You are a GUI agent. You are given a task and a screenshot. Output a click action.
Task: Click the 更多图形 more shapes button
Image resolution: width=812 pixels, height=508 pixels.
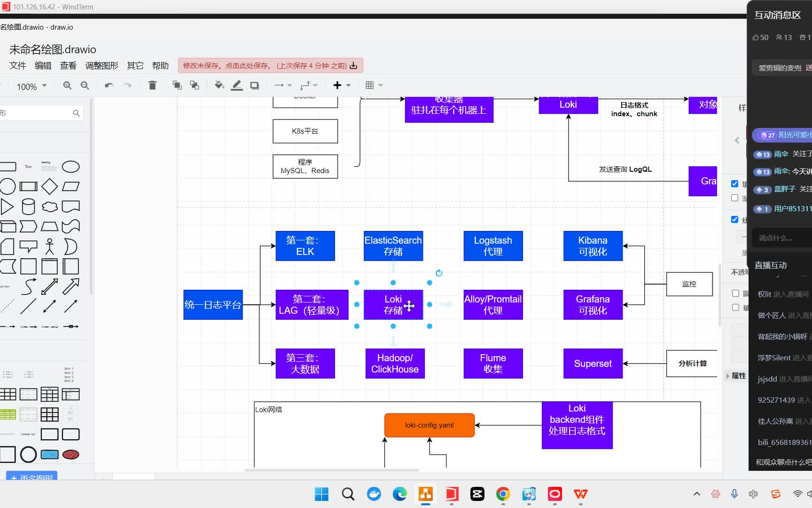(x=31, y=476)
